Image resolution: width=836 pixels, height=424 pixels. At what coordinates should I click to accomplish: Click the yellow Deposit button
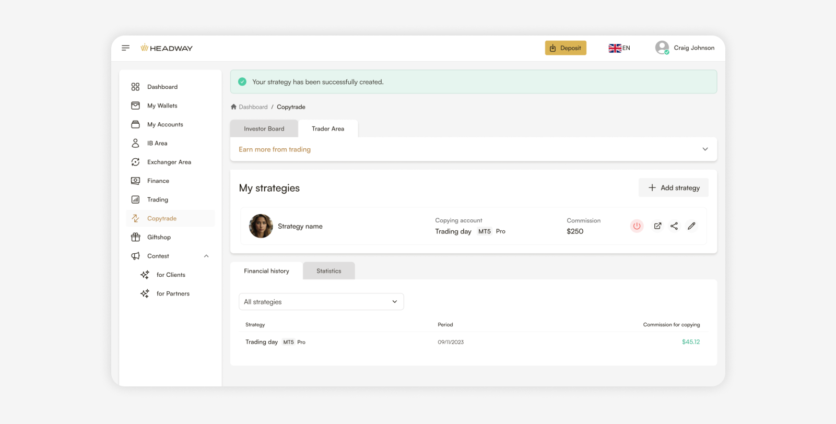pyautogui.click(x=565, y=48)
